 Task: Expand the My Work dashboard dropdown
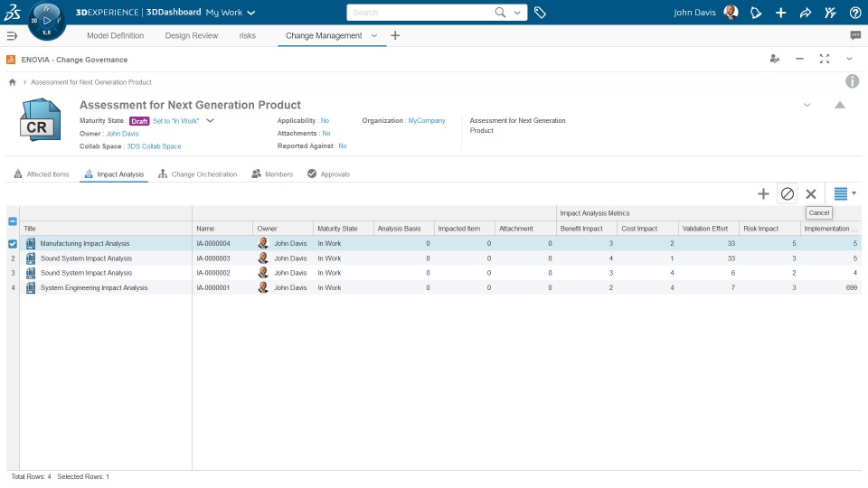(x=251, y=13)
